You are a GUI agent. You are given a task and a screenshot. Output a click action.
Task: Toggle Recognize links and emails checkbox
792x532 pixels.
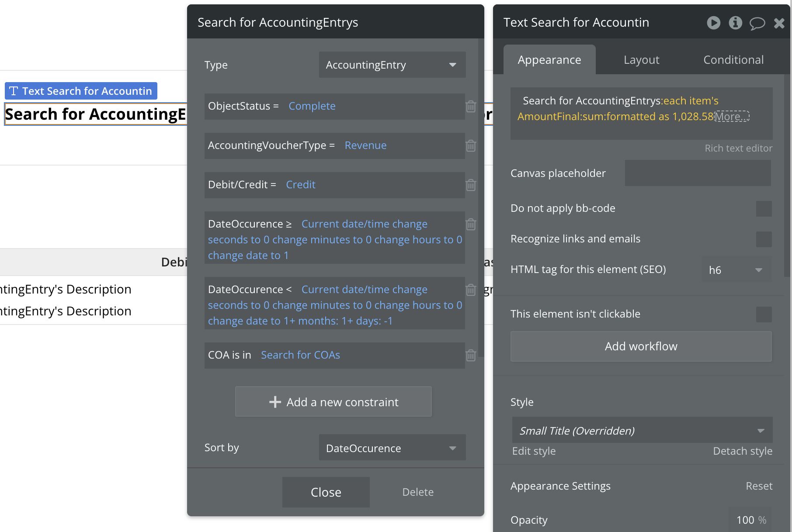point(764,239)
